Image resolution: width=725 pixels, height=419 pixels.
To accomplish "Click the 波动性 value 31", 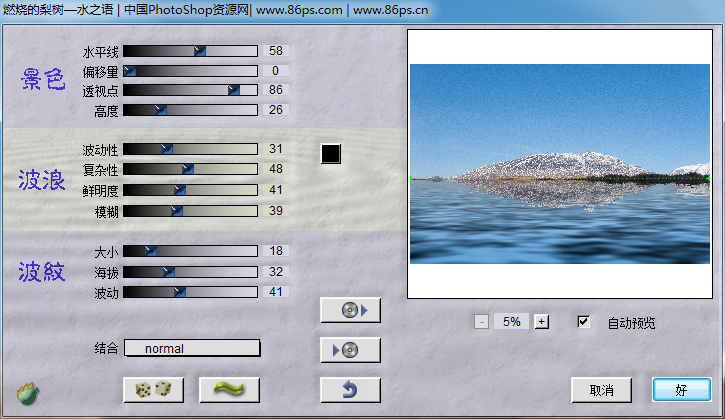I will (276, 148).
